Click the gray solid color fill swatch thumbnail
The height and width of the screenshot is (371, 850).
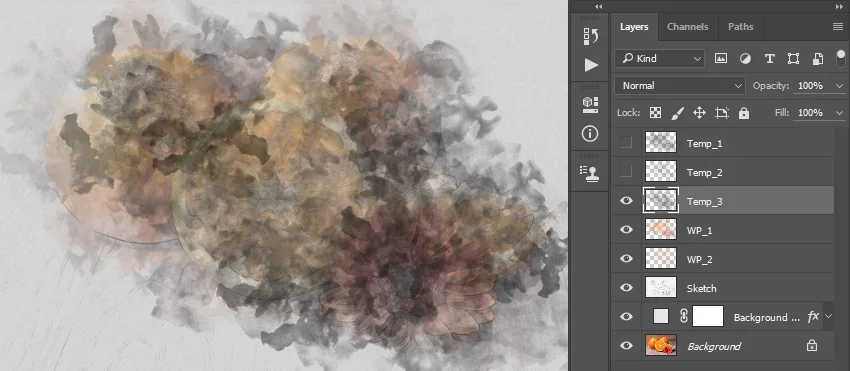tap(661, 316)
